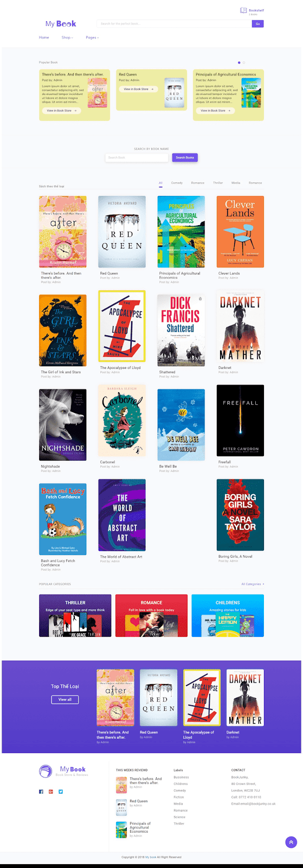Open the ROMANCE category card
Screen dimensions: 303x868
[x=151, y=616]
